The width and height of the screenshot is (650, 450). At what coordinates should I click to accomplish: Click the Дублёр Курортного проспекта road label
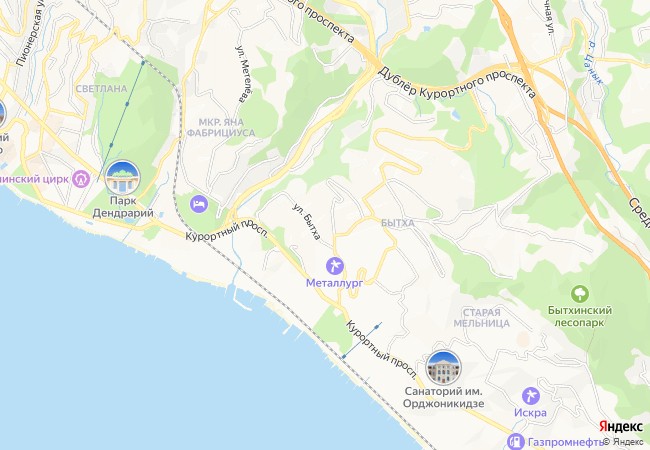(x=458, y=82)
